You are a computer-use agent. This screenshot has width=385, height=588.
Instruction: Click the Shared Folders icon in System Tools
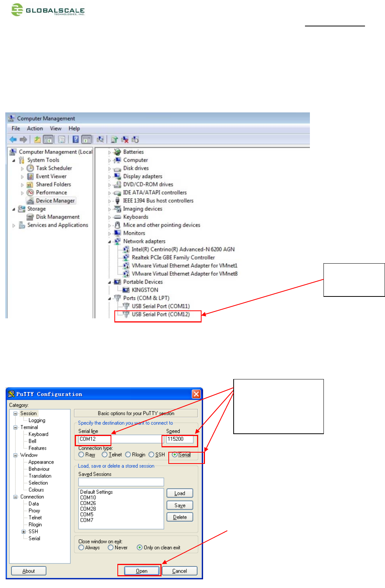coord(30,184)
